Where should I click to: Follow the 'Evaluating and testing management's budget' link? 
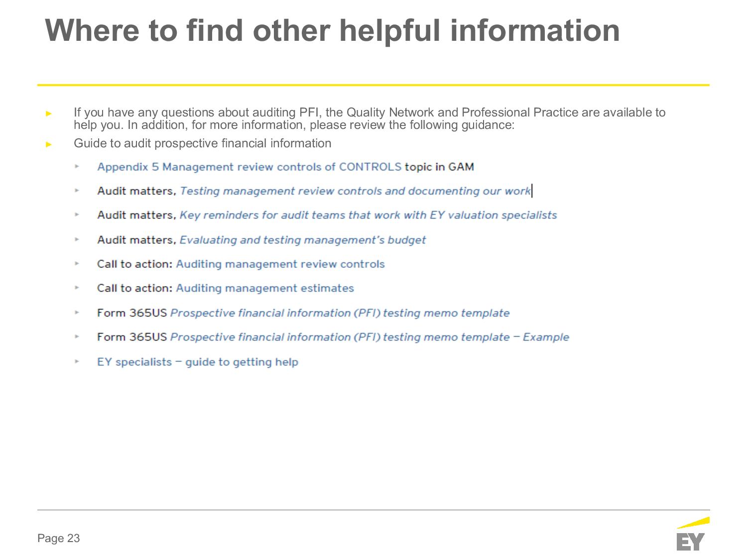pyautogui.click(x=302, y=240)
